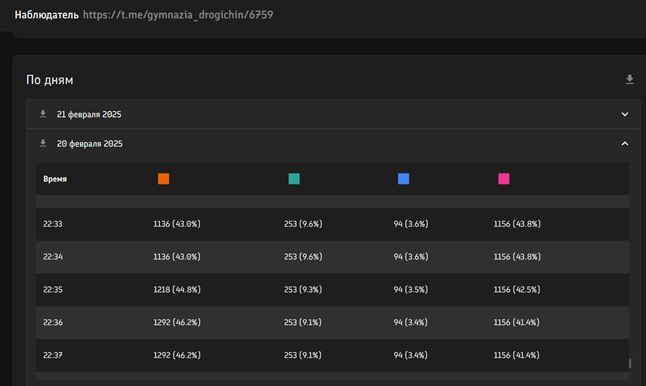646x386 pixels.
Task: Select the 22:34 time cell
Action: tap(53, 257)
